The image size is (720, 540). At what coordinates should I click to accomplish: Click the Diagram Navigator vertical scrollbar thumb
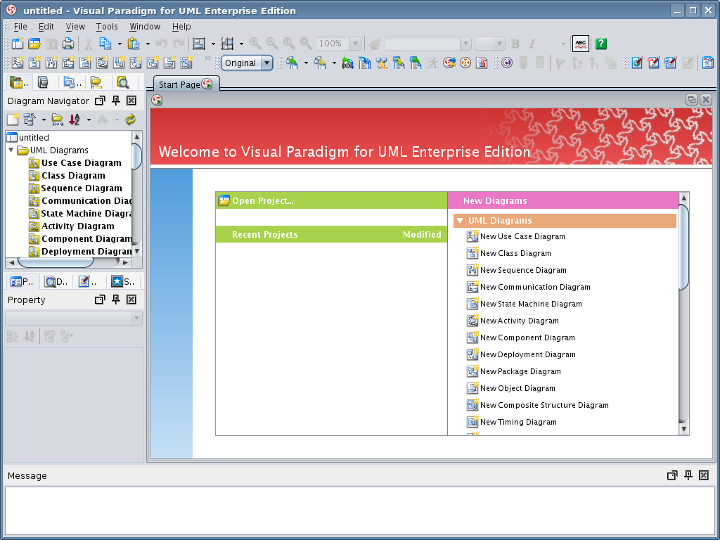click(x=136, y=157)
